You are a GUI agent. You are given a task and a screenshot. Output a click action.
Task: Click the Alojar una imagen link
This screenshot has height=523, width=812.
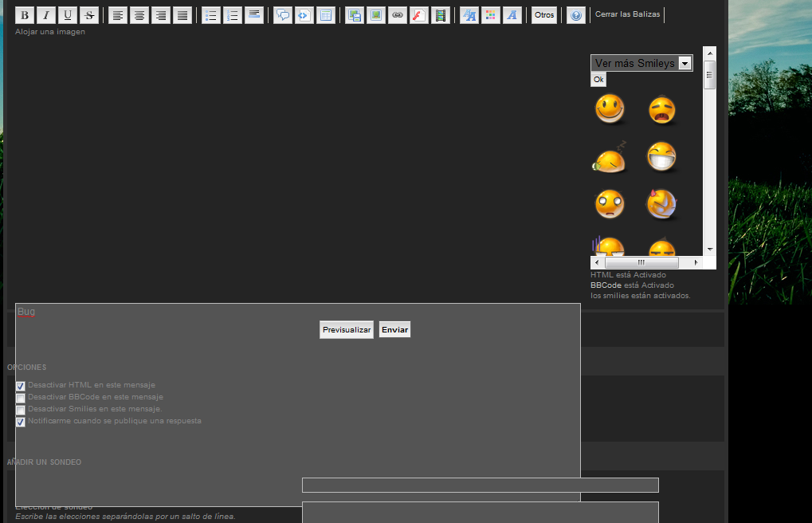tap(49, 32)
